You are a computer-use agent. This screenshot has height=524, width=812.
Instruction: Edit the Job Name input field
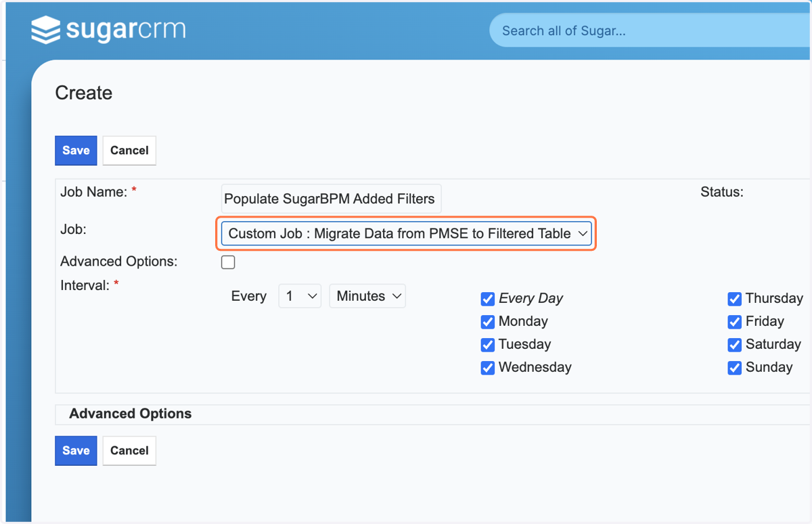[331, 199]
